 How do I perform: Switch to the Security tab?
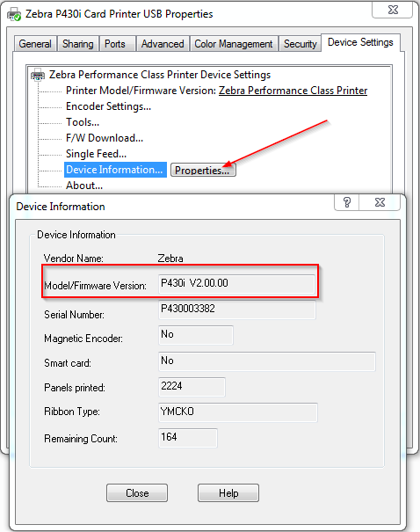(x=300, y=44)
